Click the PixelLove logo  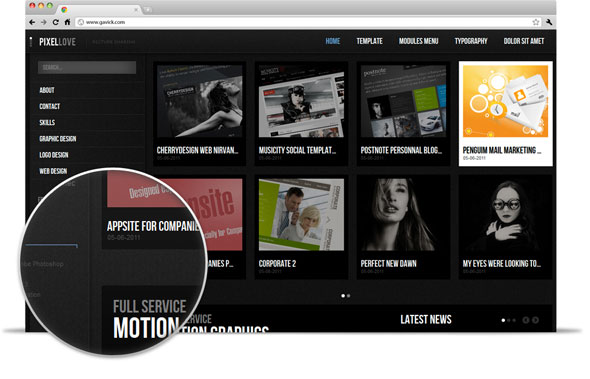pyautogui.click(x=58, y=42)
